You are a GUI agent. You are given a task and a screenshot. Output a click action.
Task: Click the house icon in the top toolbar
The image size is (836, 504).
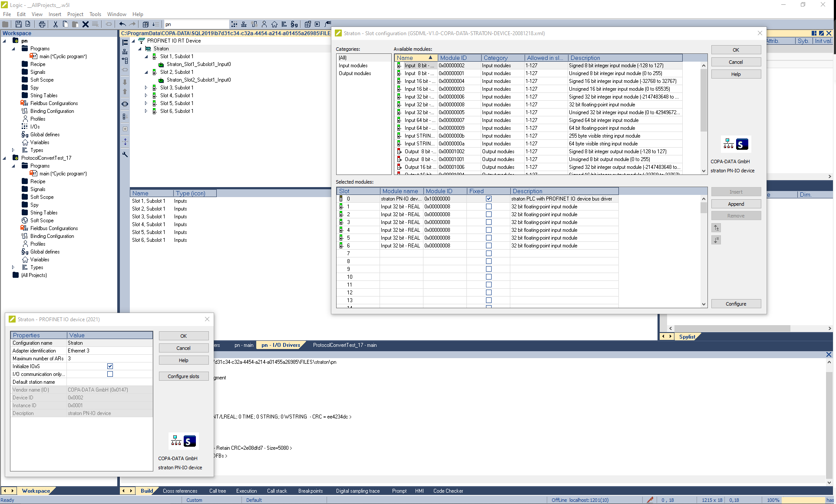274,24
